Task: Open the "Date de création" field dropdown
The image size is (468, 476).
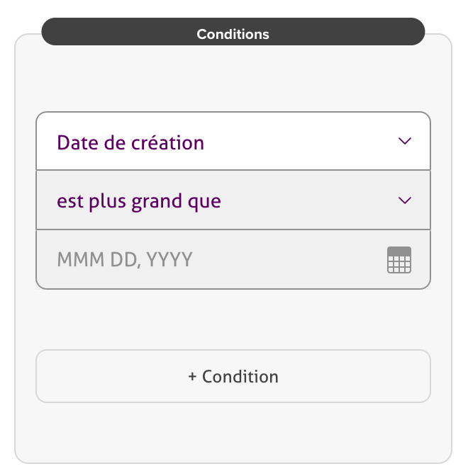Action: [x=233, y=142]
